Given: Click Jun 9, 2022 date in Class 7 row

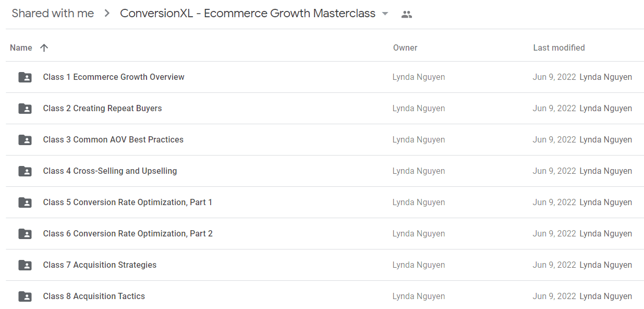Looking at the screenshot, I should [554, 265].
